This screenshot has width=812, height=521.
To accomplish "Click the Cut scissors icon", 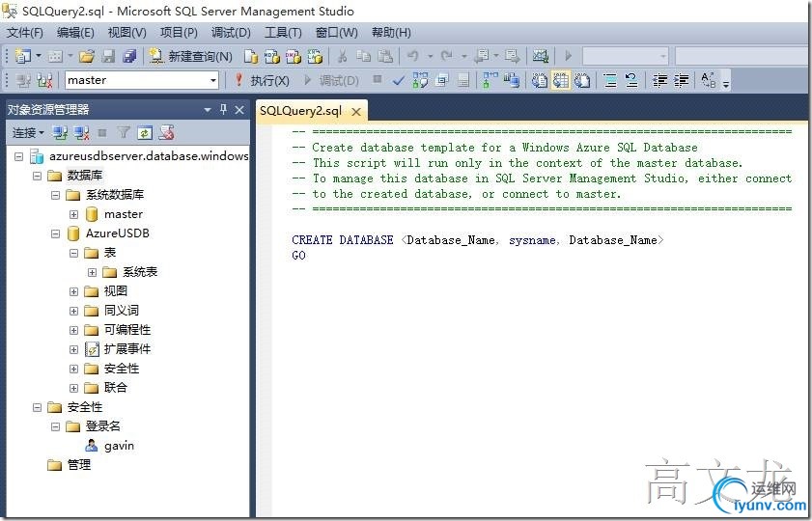I will coord(342,56).
